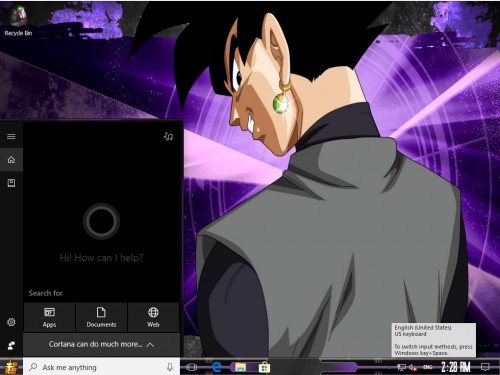The image size is (500, 375).
Task: Click the music recognition icon
Action: tap(168, 136)
